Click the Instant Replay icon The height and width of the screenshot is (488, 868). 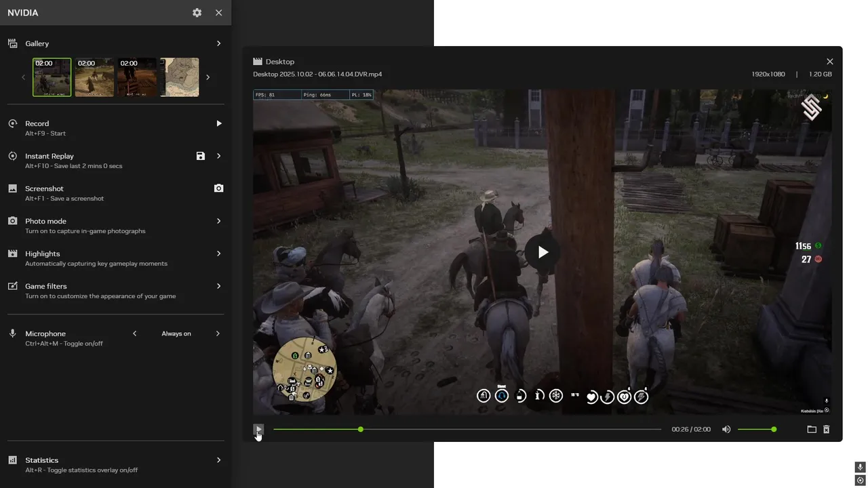pos(12,156)
